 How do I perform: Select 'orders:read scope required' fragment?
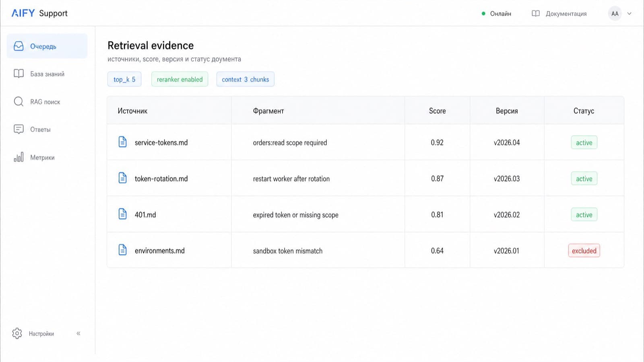pyautogui.click(x=290, y=142)
